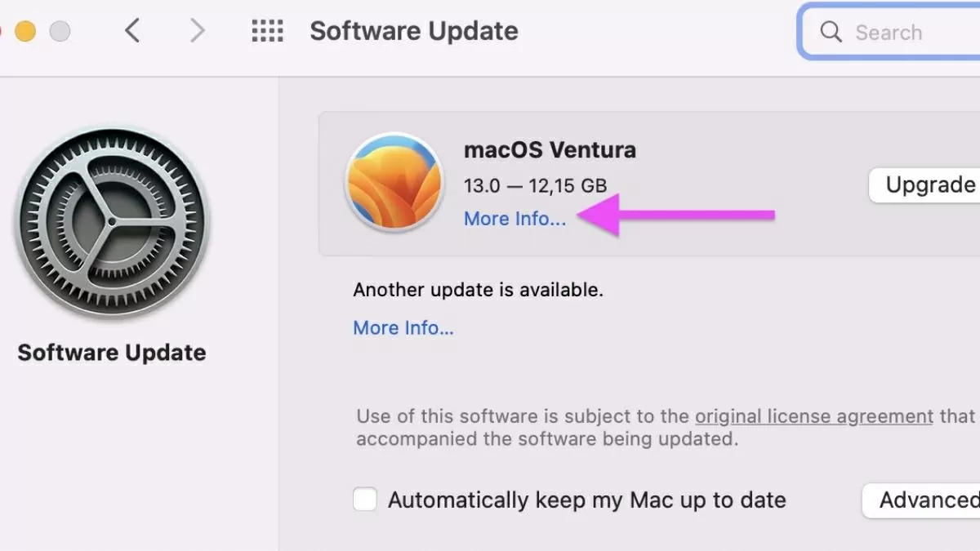
Task: Minimize the window with yellow button
Action: point(25,32)
